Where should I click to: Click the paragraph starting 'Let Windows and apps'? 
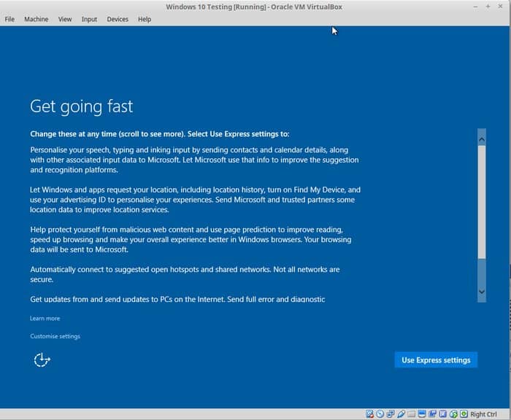click(195, 200)
